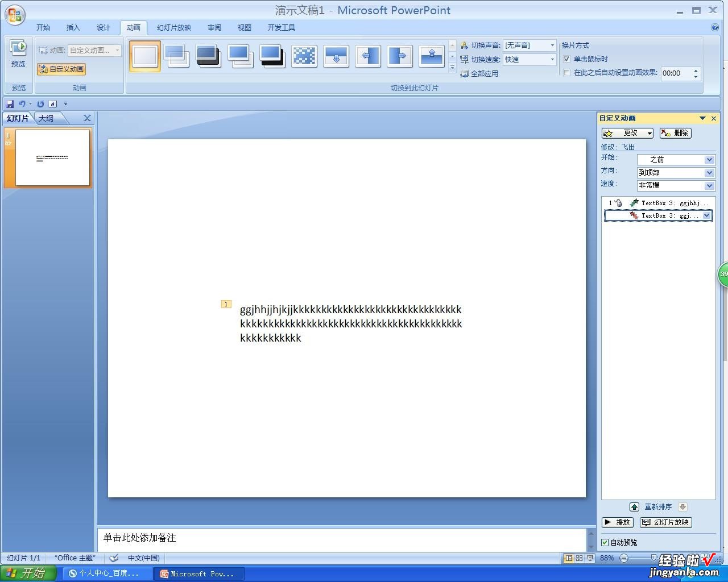Toggle the On Mouse Click checkbox
The width and height of the screenshot is (728, 582).
pyautogui.click(x=566, y=59)
